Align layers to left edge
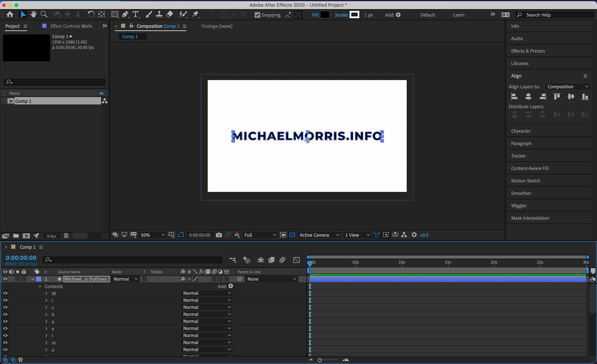 click(x=514, y=97)
